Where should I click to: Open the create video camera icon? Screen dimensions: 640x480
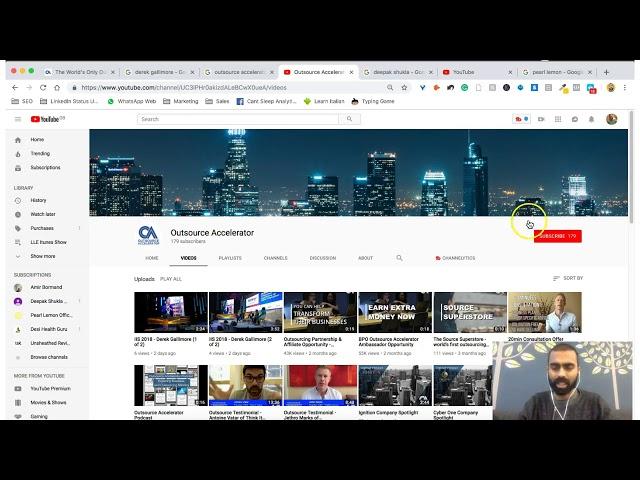click(541, 119)
